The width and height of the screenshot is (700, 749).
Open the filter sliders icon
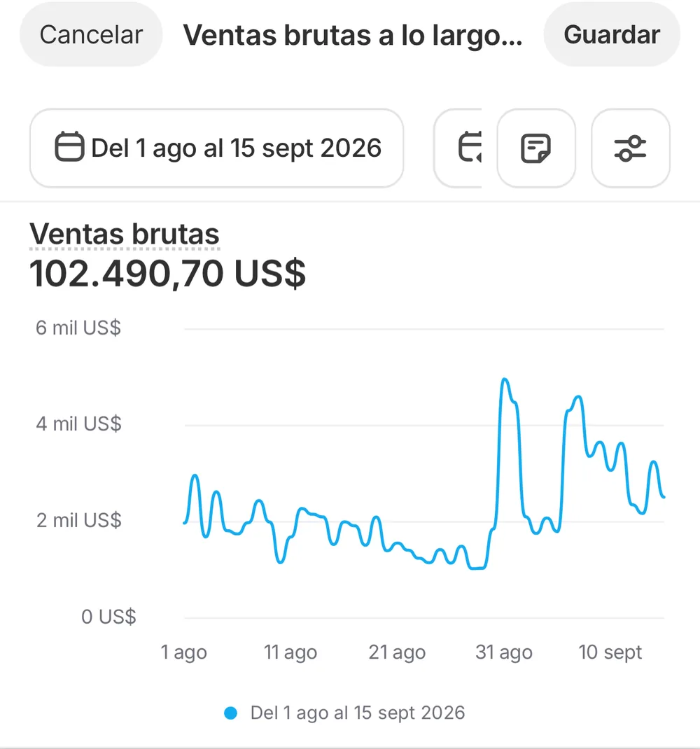(x=630, y=148)
